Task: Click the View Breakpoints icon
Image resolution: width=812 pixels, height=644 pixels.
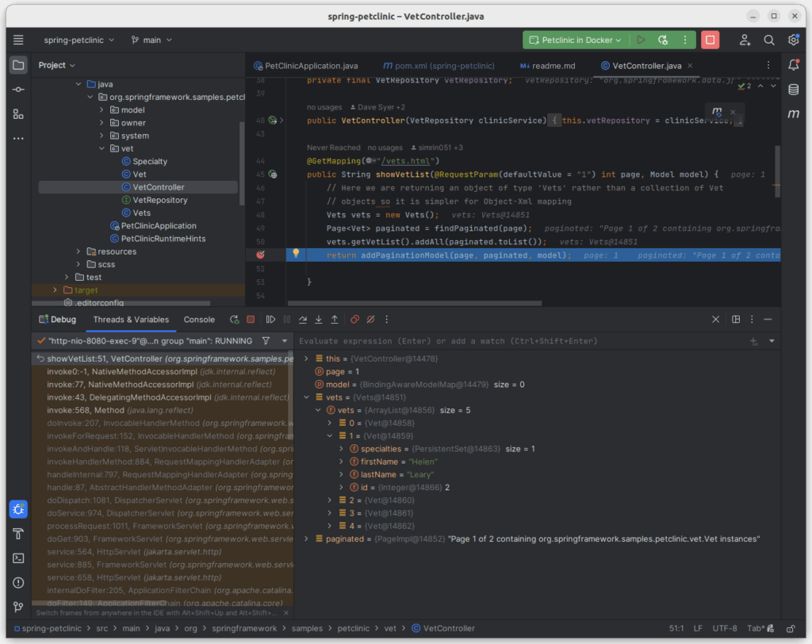Action: (x=354, y=320)
